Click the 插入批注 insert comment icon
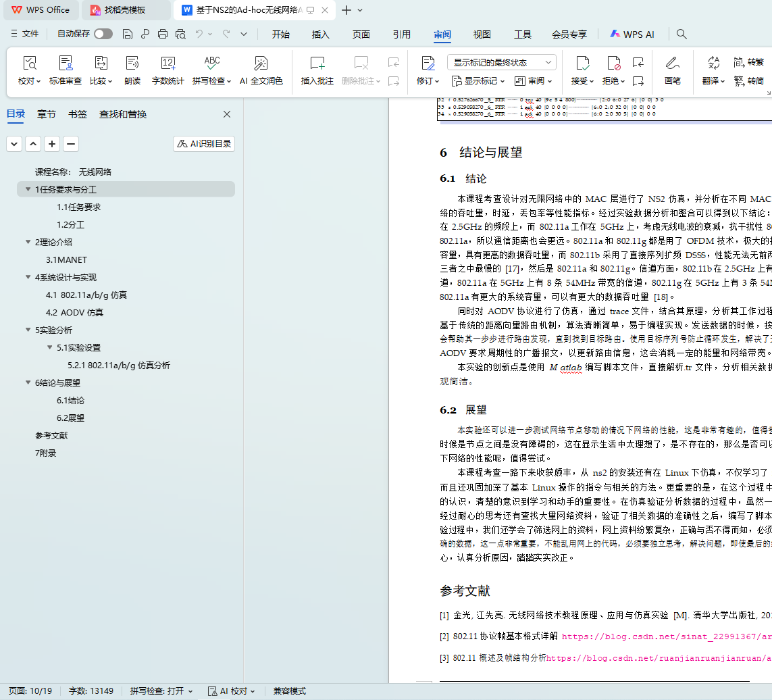The height and width of the screenshot is (700, 772). tap(317, 64)
